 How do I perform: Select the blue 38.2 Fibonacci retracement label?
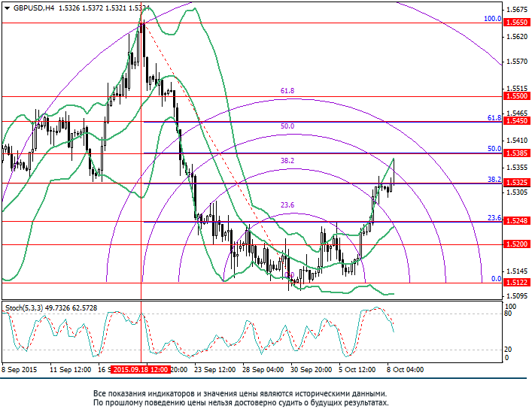pos(494,180)
